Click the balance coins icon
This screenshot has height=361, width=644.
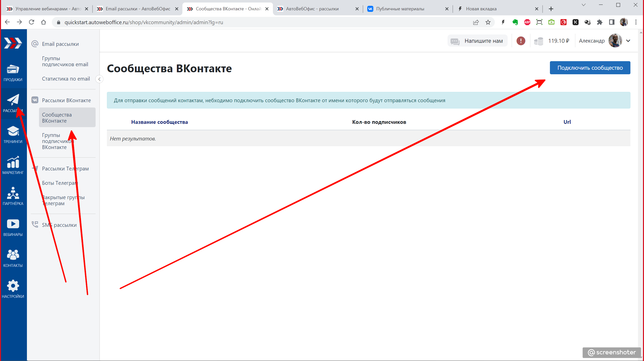point(539,41)
